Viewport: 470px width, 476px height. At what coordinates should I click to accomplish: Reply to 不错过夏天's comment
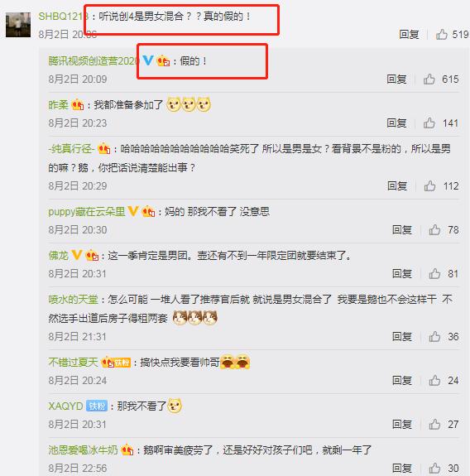coord(402,380)
